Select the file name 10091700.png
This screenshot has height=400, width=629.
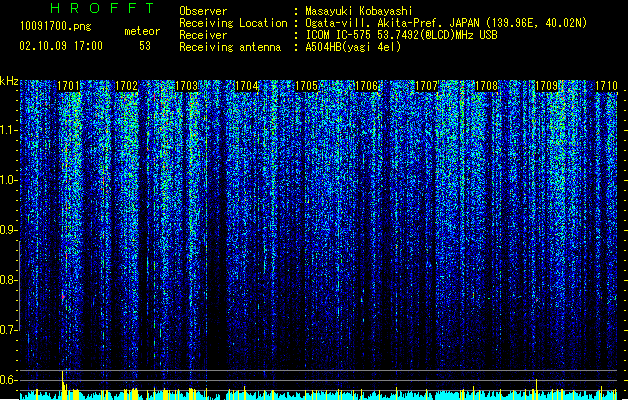tap(56, 27)
